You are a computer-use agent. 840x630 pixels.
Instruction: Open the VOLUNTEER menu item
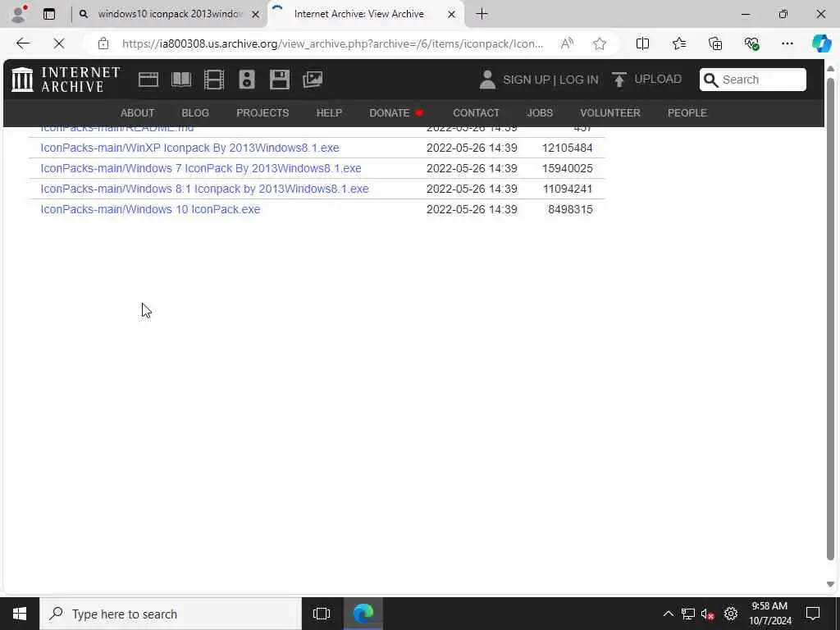[609, 113]
